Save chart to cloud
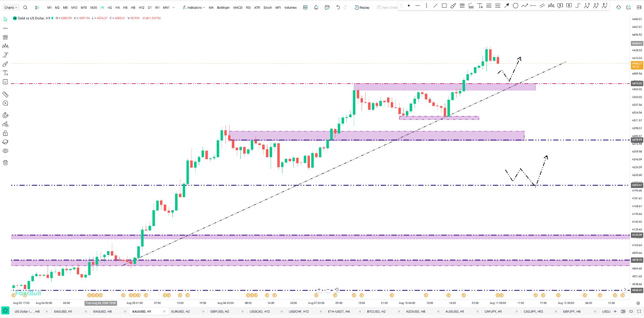Screen dimensions: 644x318 (x=619, y=7)
